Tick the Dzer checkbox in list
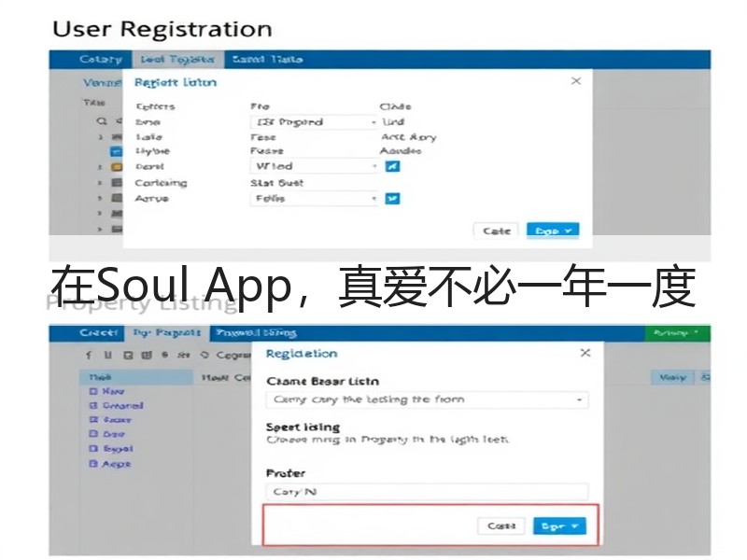Viewport: 747px width, 560px height. point(93,434)
